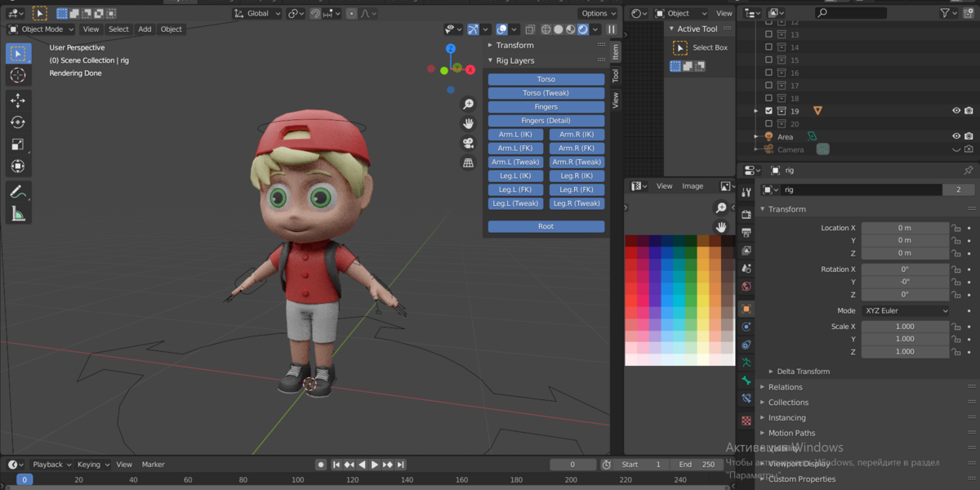The height and width of the screenshot is (490, 980).
Task: Switch to the sidebar Tool tab
Action: point(616,75)
